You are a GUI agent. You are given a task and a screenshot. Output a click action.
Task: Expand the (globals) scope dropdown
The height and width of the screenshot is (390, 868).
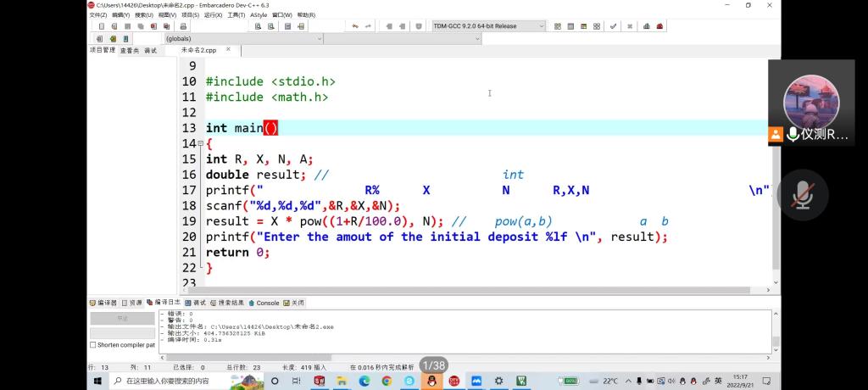click(x=320, y=39)
